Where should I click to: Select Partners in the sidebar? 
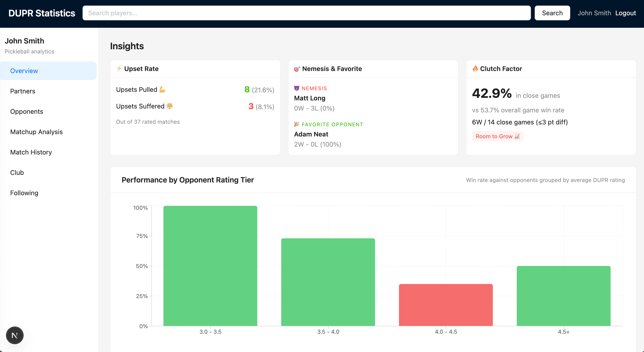[23, 91]
